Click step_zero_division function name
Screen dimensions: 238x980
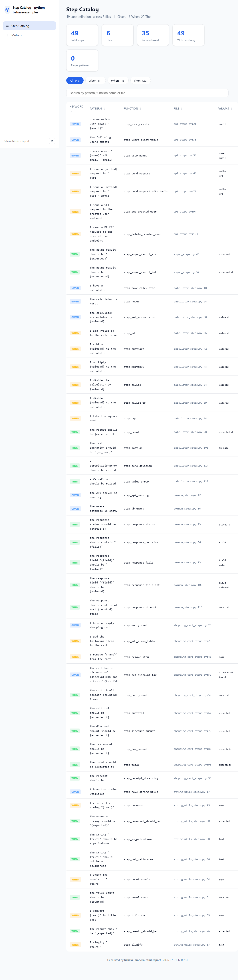(138, 466)
